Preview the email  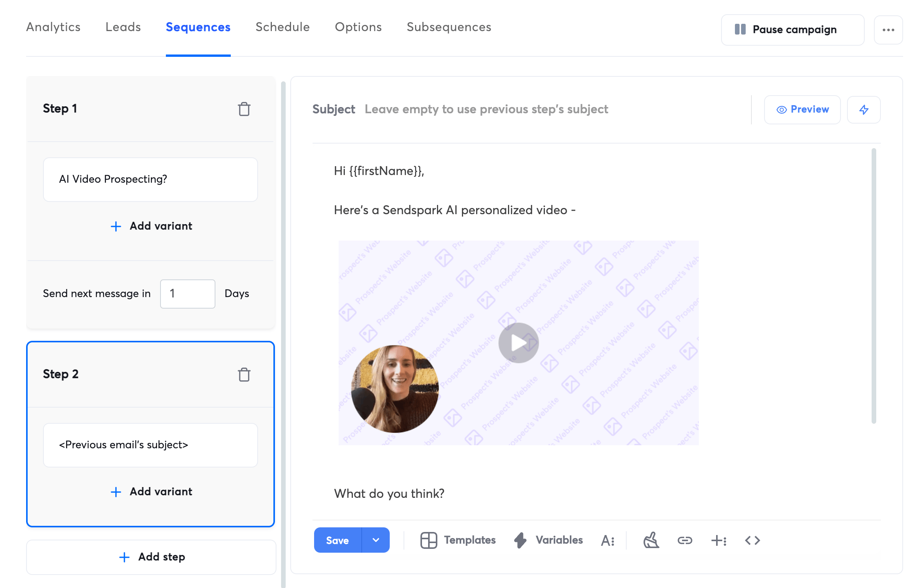click(x=802, y=110)
